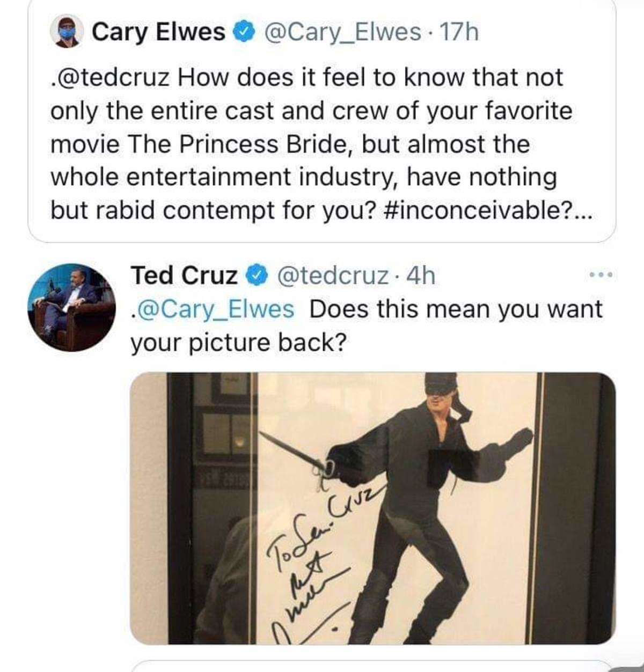
Task: Open the @tedcruz handle beside Ted Cruz name
Action: (333, 276)
